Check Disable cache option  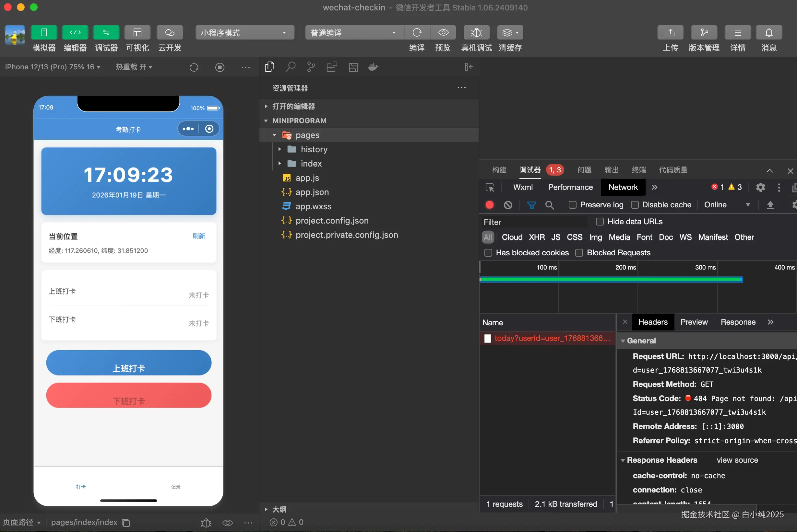coord(635,205)
